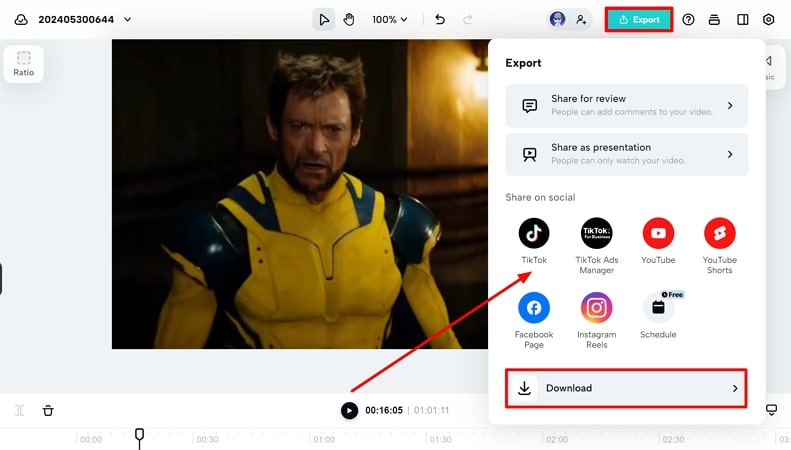Viewport: 791px width, 450px height.
Task: Select the pointer cursor tool
Action: (x=324, y=19)
